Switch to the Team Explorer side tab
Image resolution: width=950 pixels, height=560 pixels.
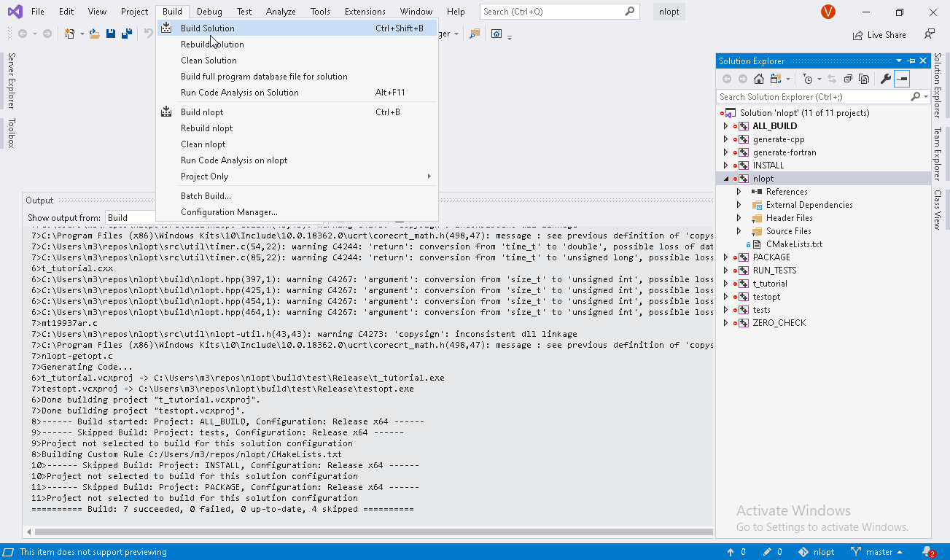pos(938,153)
